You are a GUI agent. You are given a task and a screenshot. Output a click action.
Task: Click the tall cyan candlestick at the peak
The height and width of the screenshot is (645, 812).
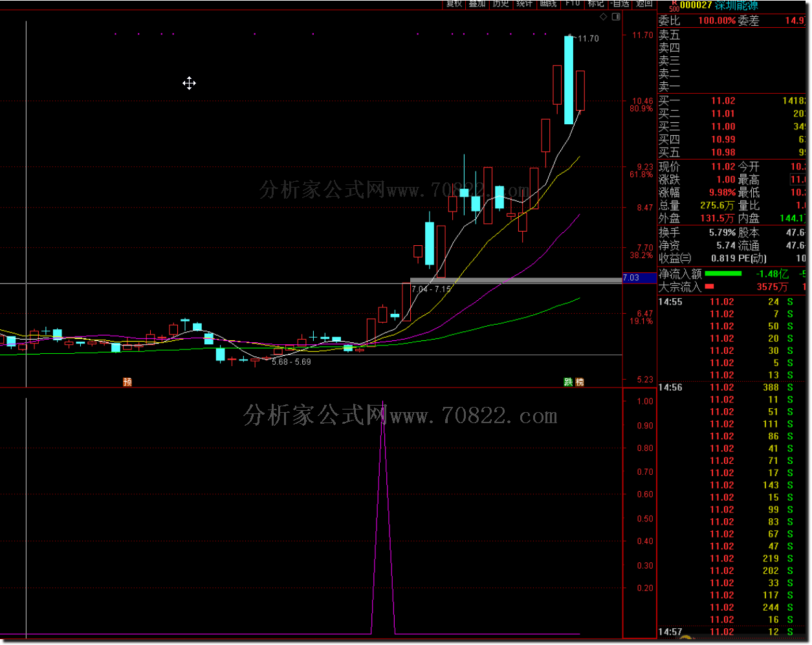coord(569,80)
